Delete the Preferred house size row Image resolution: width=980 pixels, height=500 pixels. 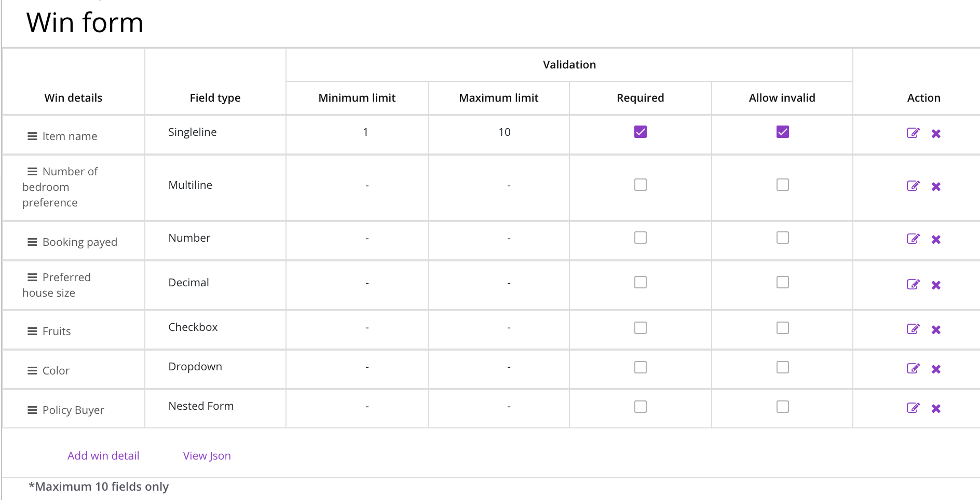pos(936,285)
